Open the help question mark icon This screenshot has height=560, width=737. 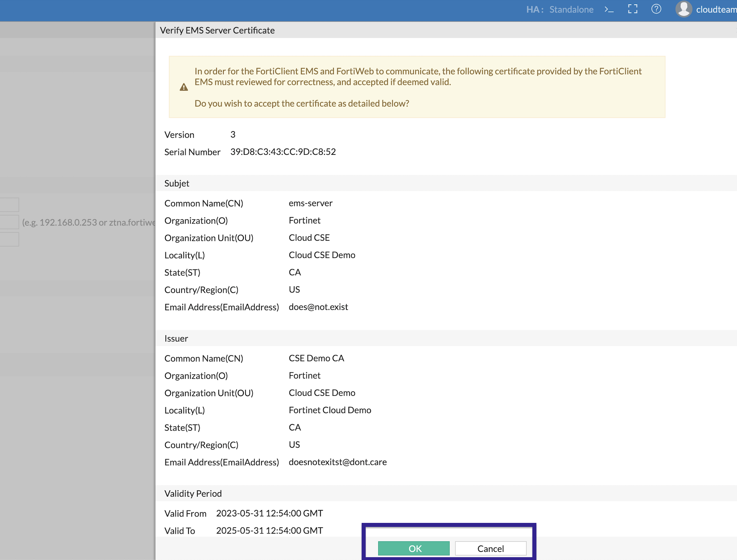[x=656, y=9]
